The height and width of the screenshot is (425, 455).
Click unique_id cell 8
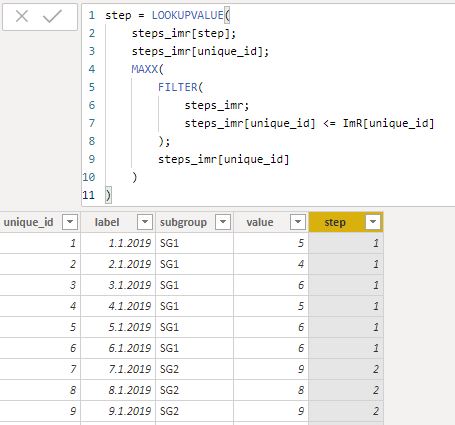(x=40, y=390)
